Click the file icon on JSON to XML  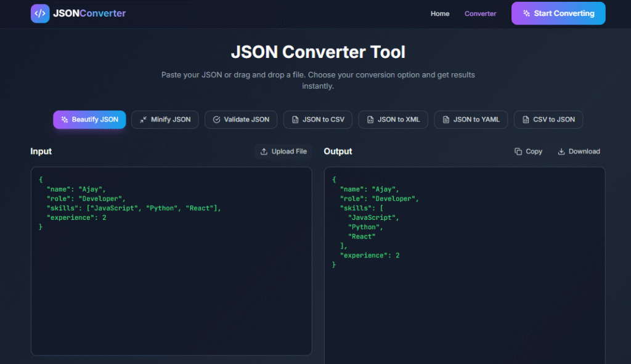[x=370, y=119]
